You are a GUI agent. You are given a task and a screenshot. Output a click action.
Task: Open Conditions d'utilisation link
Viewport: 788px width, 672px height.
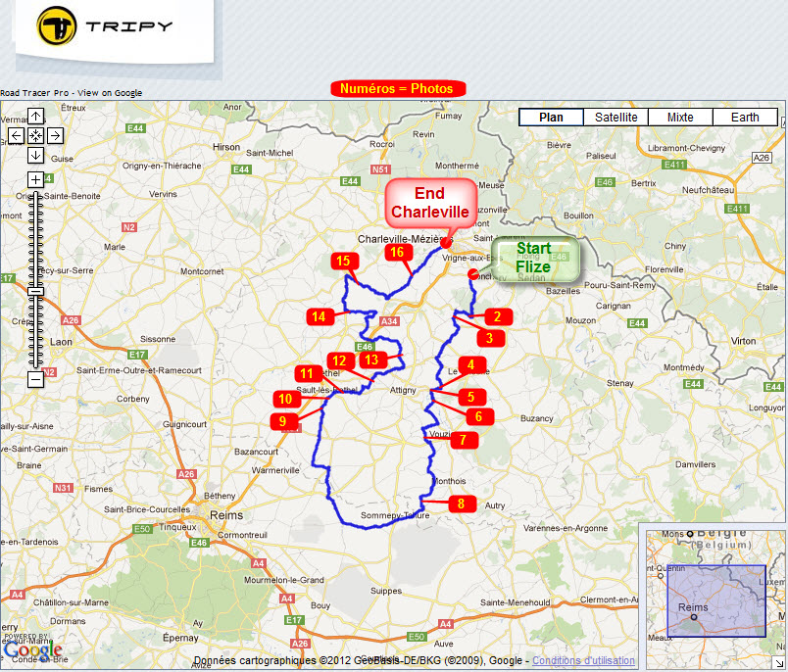(x=583, y=660)
